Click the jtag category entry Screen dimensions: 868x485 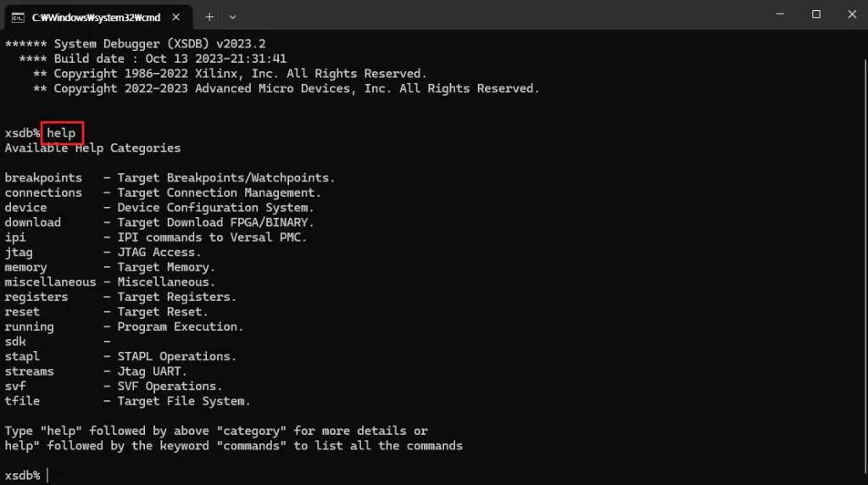[x=19, y=252]
